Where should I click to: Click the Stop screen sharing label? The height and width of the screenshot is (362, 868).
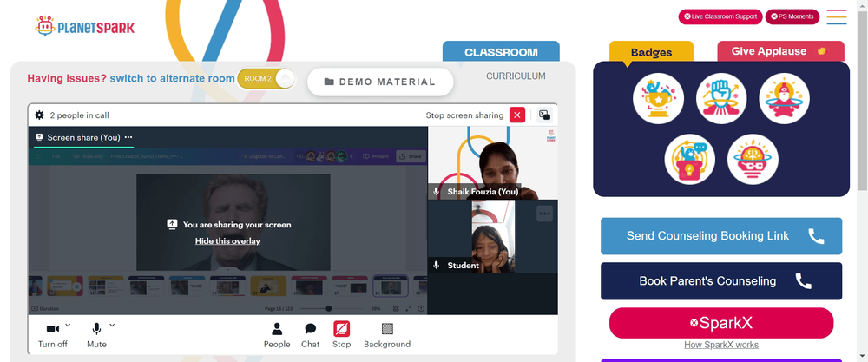point(464,115)
